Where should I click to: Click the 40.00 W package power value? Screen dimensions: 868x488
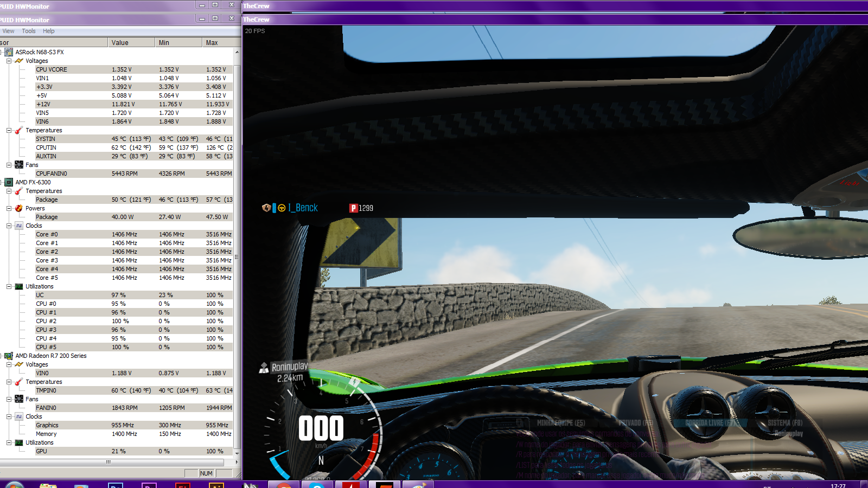(123, 217)
